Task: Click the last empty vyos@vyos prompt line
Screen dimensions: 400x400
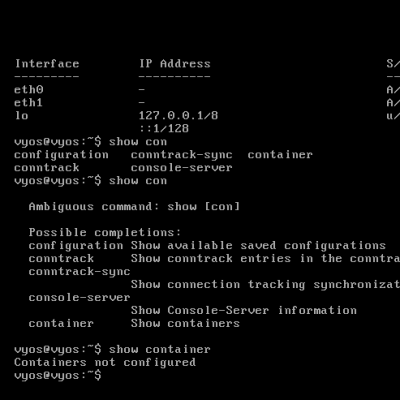Action: click(58, 375)
